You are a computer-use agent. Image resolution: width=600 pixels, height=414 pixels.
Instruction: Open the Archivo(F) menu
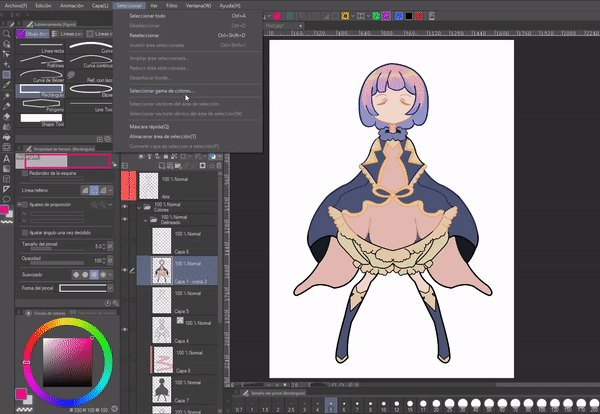pos(16,6)
